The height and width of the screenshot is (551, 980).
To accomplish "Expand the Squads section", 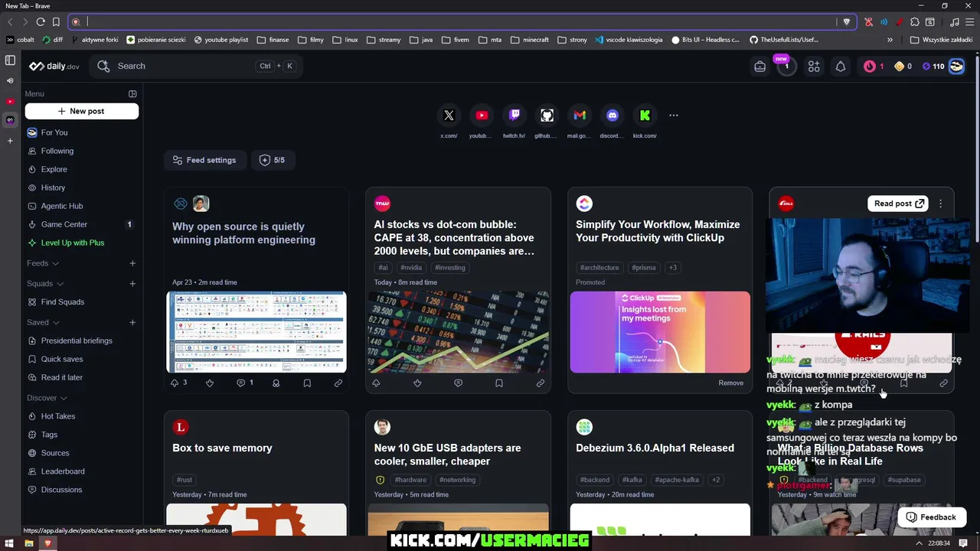I will 45,284.
